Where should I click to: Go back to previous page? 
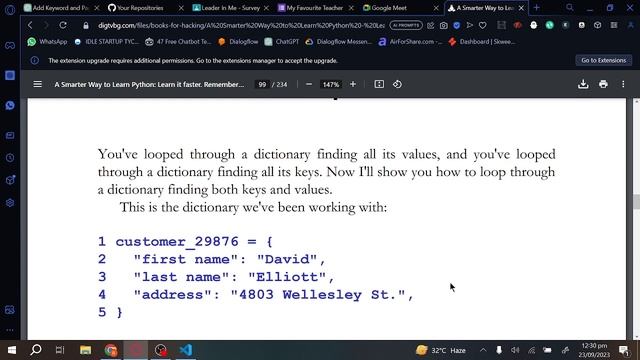coord(30,25)
